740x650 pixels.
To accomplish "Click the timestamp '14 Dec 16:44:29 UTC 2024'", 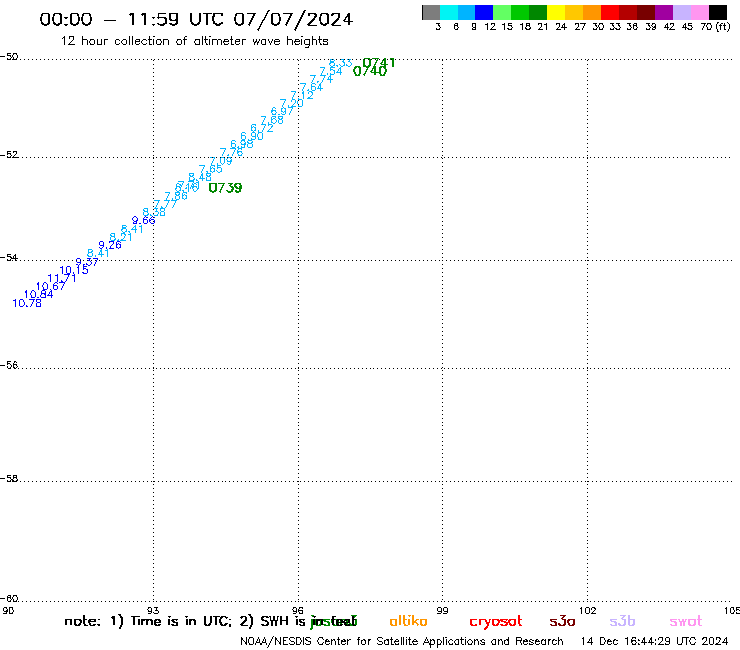I will (655, 642).
